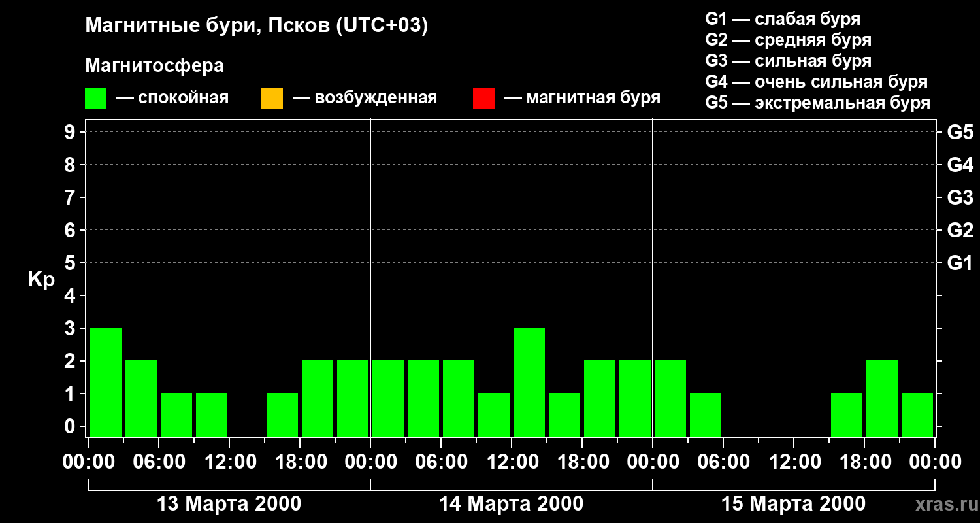980x523 pixels.
Task: Click the "06:00" time label for 15 Марта
Action: coord(723,462)
